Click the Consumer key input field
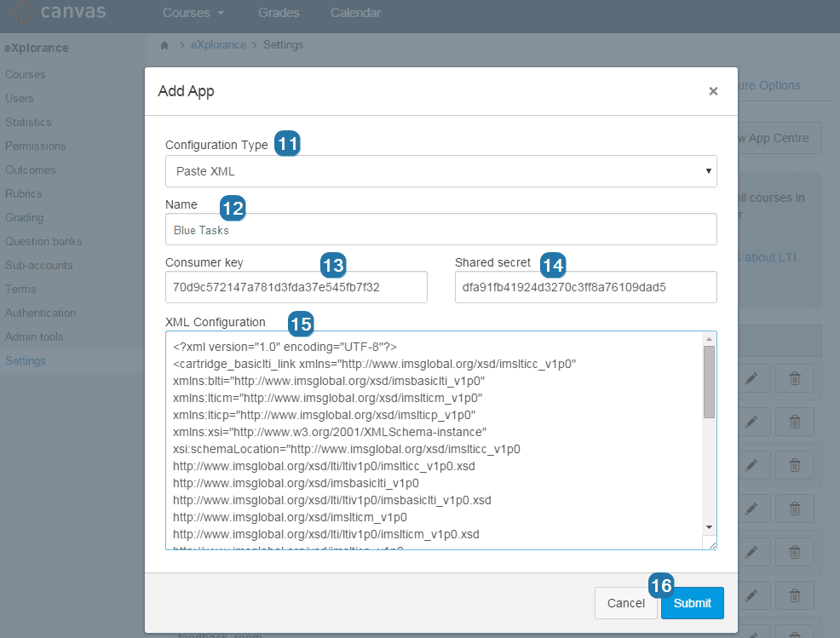This screenshot has height=638, width=840. click(296, 287)
